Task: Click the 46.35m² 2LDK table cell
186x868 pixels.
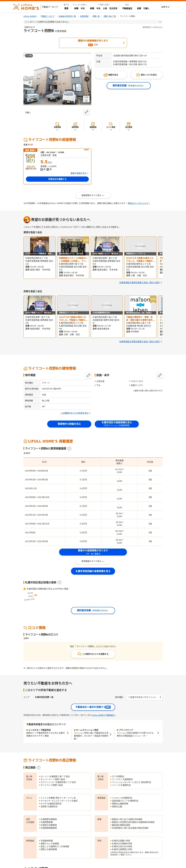Action: 120,532
